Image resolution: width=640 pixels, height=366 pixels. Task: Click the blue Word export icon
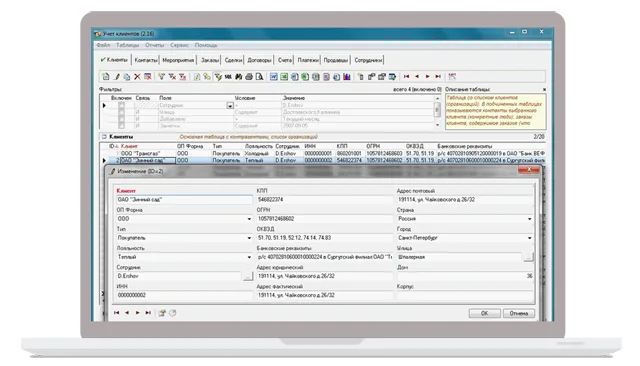point(273,76)
